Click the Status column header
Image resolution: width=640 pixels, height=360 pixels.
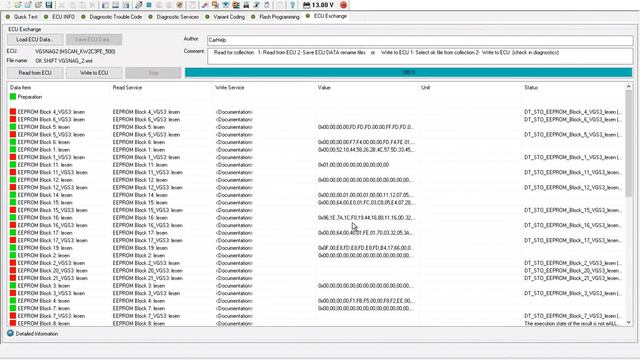click(x=531, y=87)
